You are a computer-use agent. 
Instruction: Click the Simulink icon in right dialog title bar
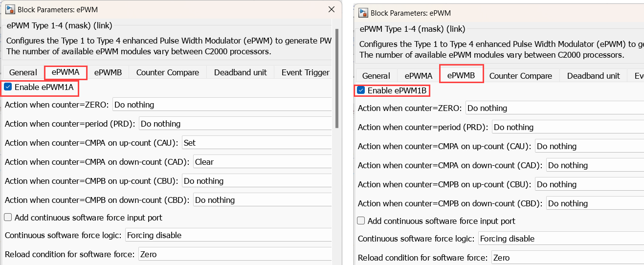tap(363, 13)
